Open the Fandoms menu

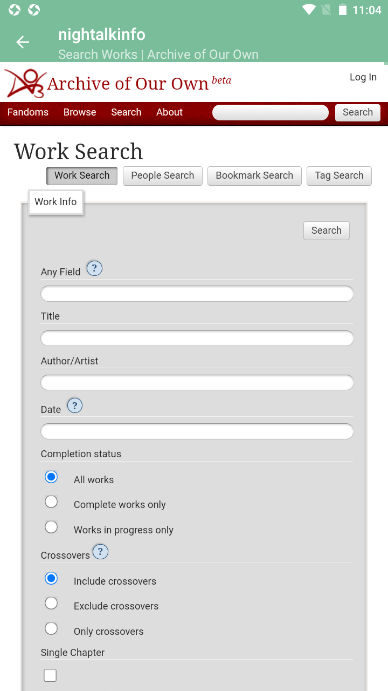[28, 112]
